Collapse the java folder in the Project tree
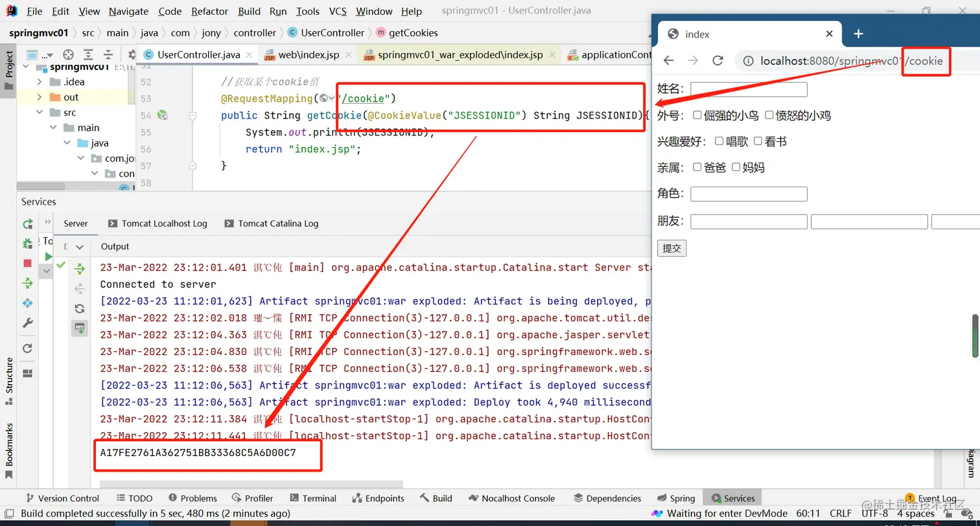This screenshot has width=980, height=526. (68, 143)
